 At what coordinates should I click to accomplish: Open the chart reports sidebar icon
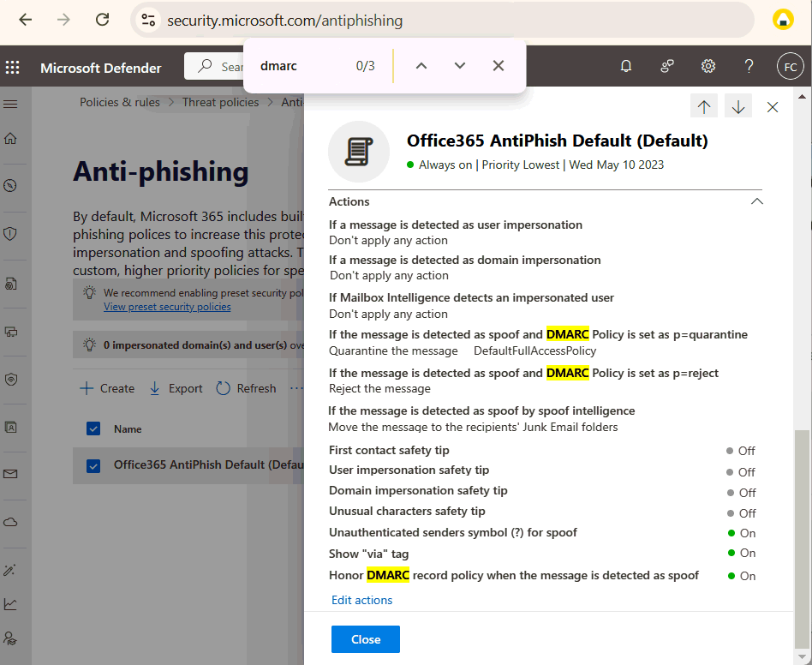(10, 604)
